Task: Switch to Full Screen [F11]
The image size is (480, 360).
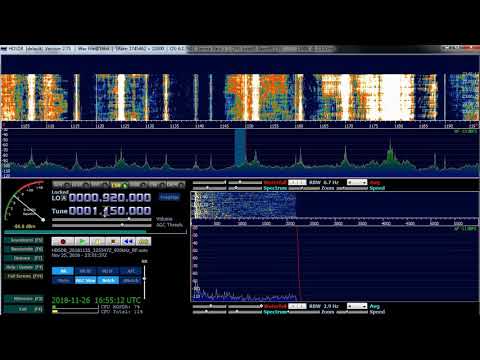Action: [x=24, y=276]
